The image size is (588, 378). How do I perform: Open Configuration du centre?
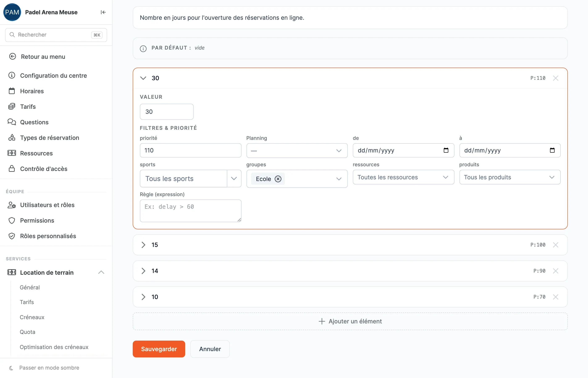pos(48,76)
